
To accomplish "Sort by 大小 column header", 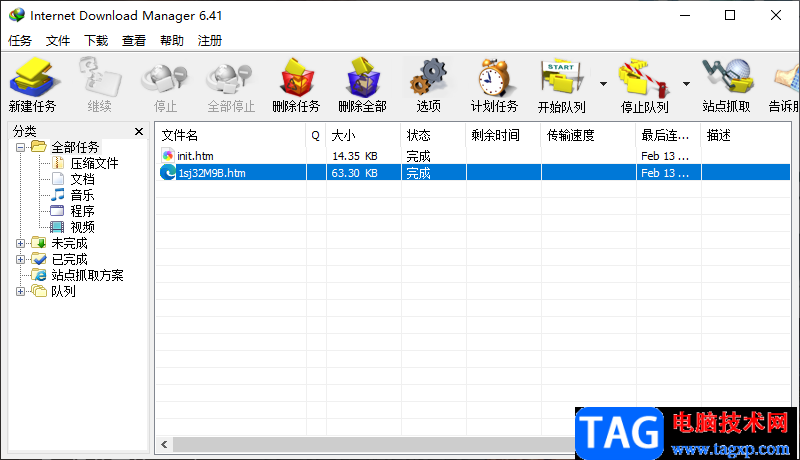I will (x=363, y=135).
